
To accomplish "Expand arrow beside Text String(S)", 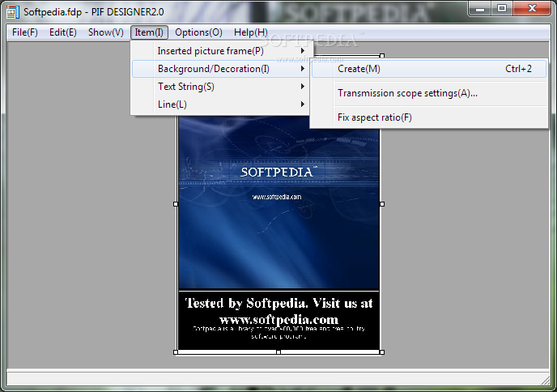I will [x=303, y=87].
